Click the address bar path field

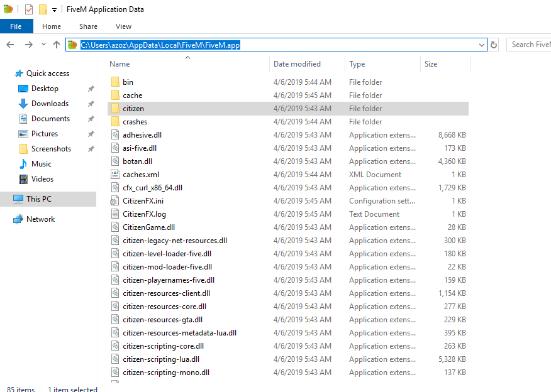point(276,45)
